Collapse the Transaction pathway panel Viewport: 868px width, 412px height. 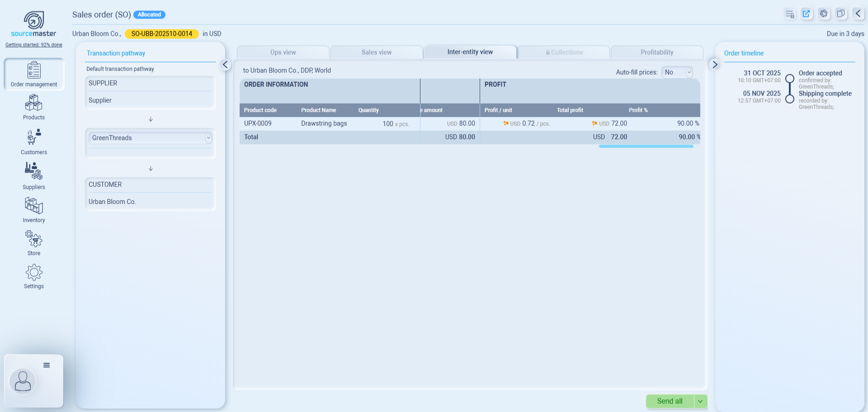coord(225,65)
